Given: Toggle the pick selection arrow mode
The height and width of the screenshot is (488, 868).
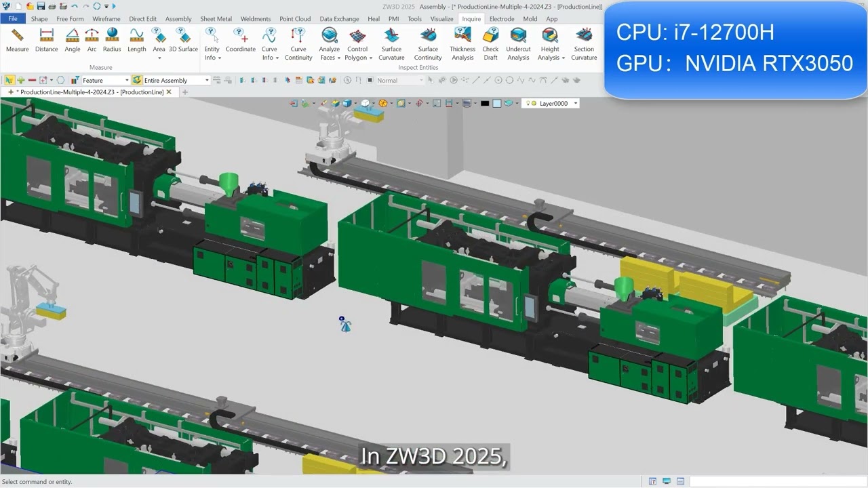Looking at the screenshot, I should (9, 80).
